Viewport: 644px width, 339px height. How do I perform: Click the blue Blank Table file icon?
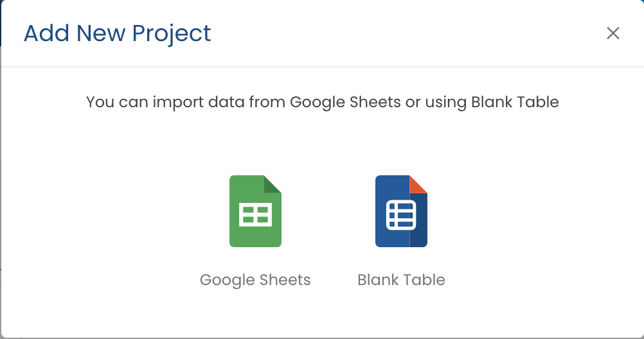(x=401, y=211)
